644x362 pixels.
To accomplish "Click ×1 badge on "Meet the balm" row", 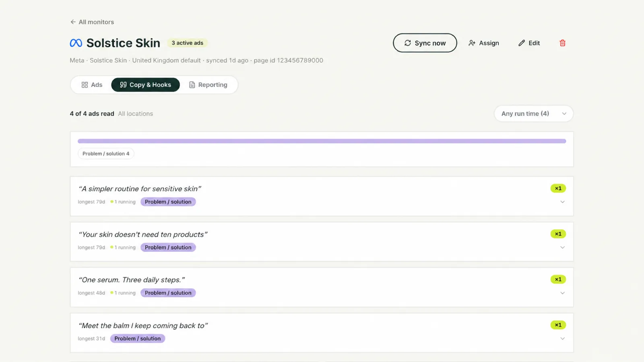I will tap(558, 325).
